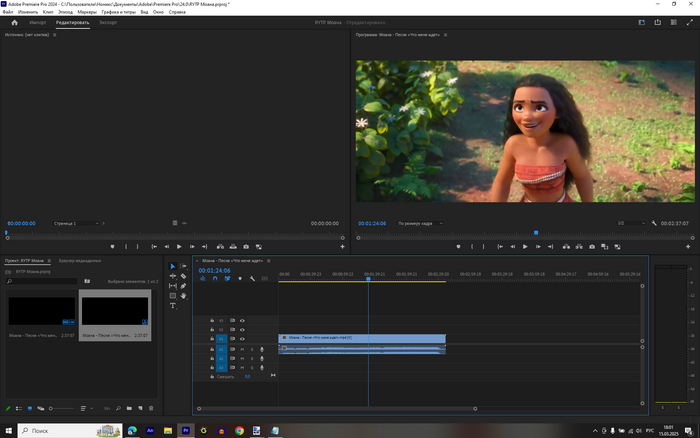Click Overwrite button in Source monitor
700x438 pixels.
pyautogui.click(x=233, y=246)
